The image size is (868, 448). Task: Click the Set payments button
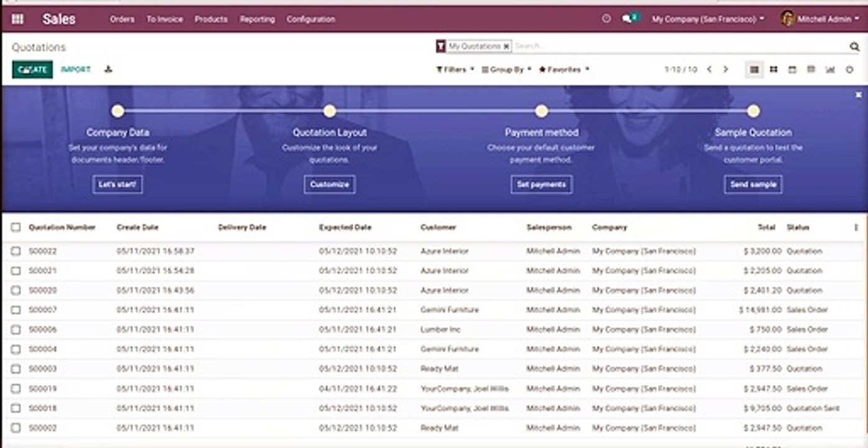click(542, 184)
